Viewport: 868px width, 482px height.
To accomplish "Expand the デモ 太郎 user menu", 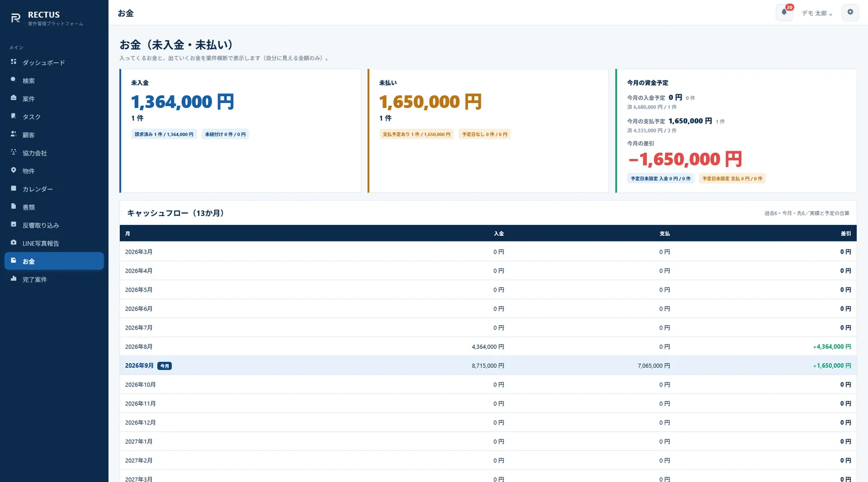I will coord(817,13).
